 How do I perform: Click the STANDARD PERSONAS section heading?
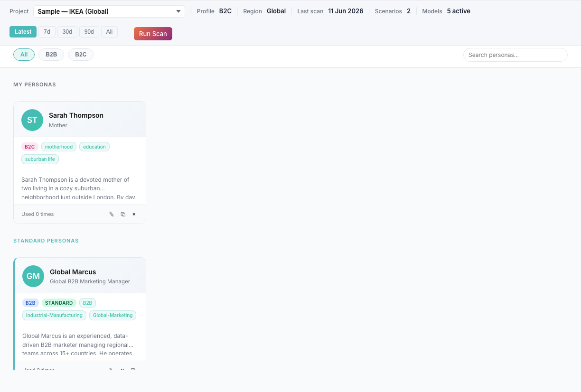46,241
